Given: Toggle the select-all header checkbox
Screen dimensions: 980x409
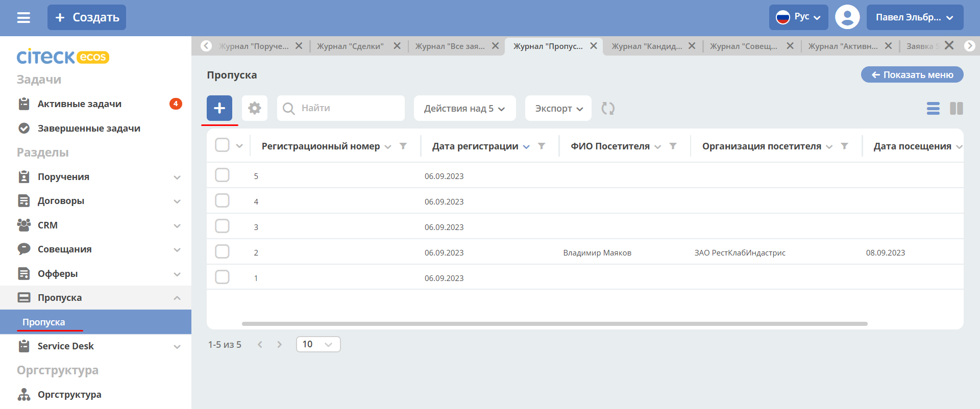Looking at the screenshot, I should 222,145.
